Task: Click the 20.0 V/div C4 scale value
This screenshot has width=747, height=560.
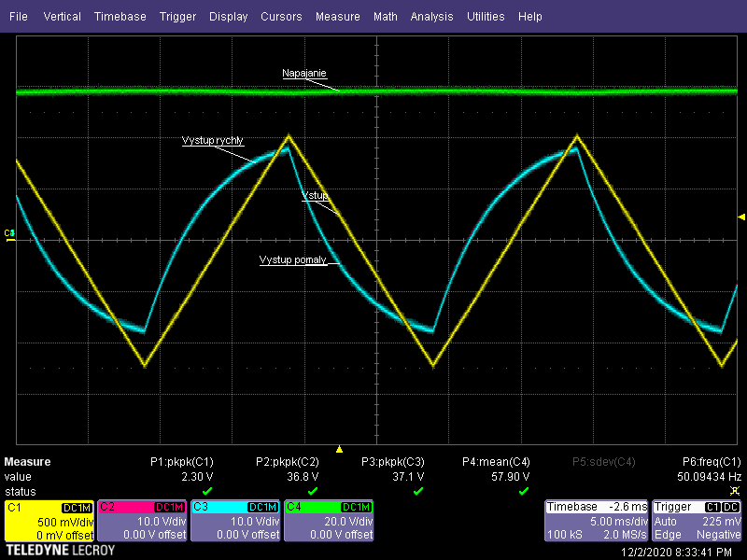Action: tap(348, 522)
